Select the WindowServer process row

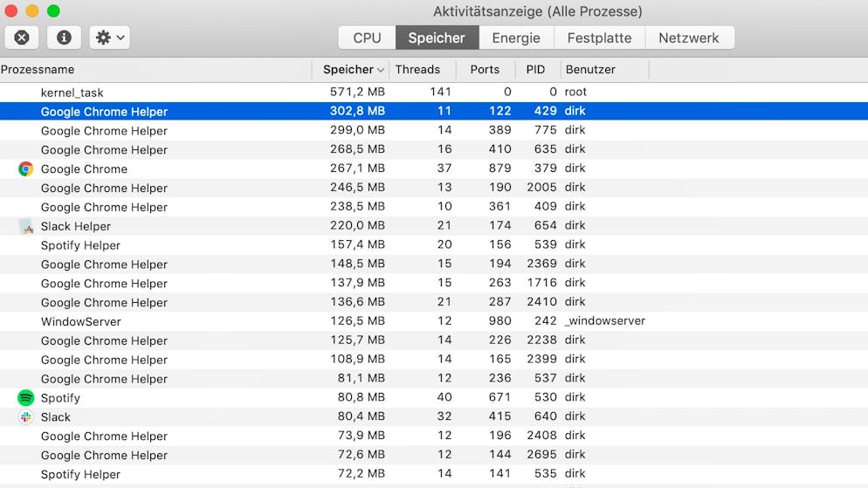point(434,321)
